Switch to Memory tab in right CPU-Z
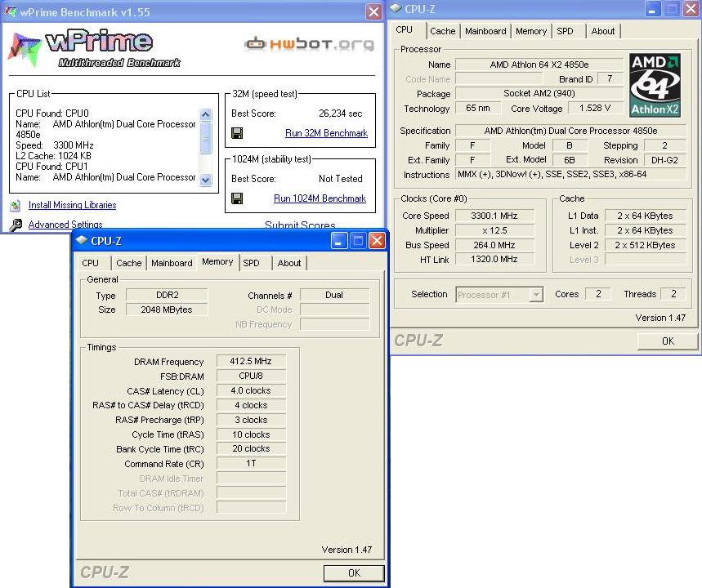This screenshot has width=702, height=588. (531, 31)
